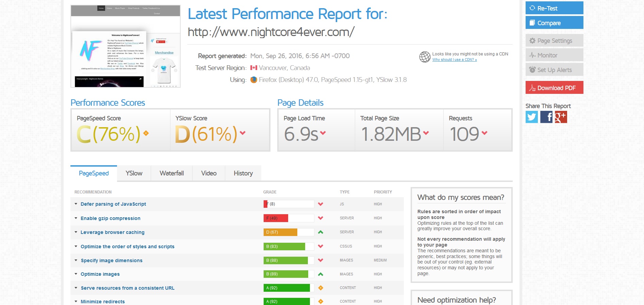The width and height of the screenshot is (644, 305).
Task: Share report via Google Plus icon
Action: [561, 117]
